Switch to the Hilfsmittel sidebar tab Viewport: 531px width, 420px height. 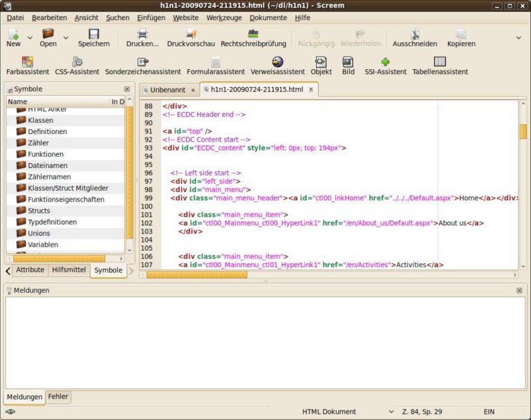point(68,269)
